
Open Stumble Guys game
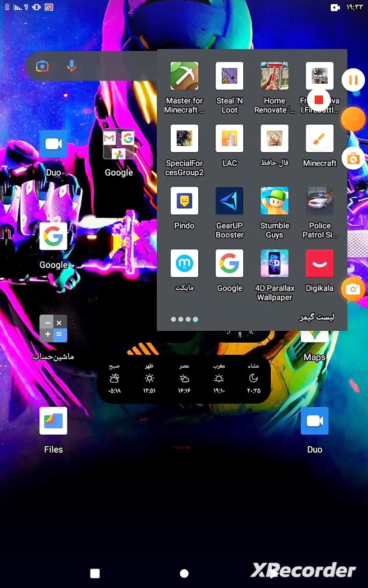coord(274,201)
